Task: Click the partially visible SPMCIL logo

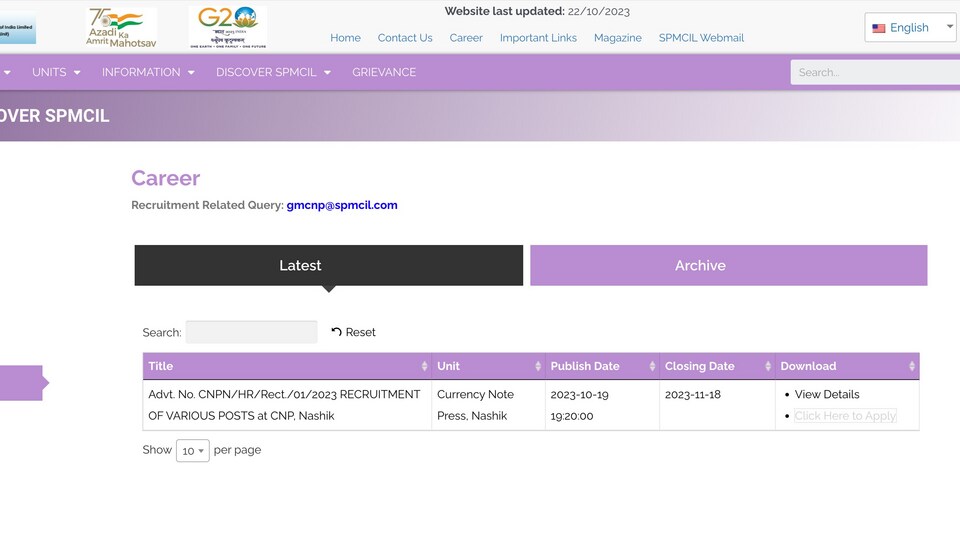Action: 18,28
